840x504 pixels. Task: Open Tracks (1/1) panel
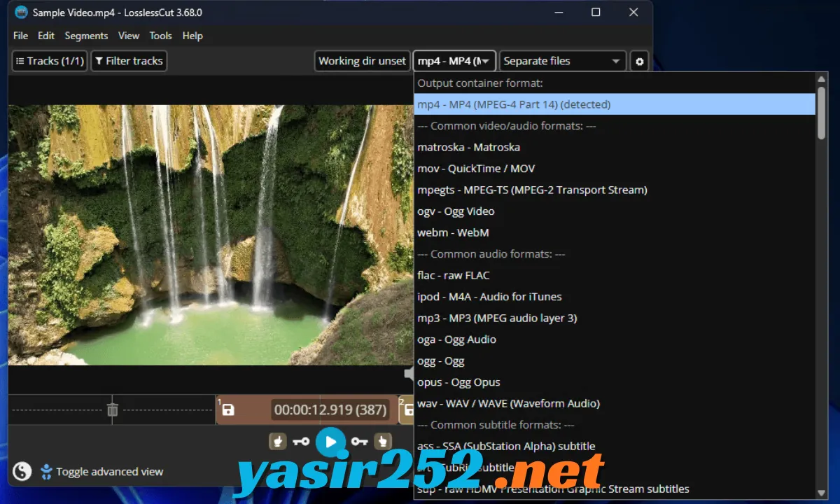[49, 61]
